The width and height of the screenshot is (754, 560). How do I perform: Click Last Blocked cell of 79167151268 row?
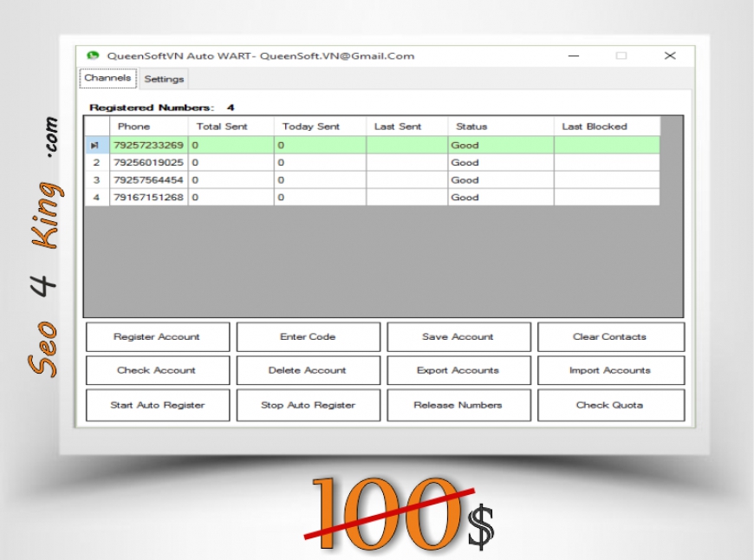point(607,198)
